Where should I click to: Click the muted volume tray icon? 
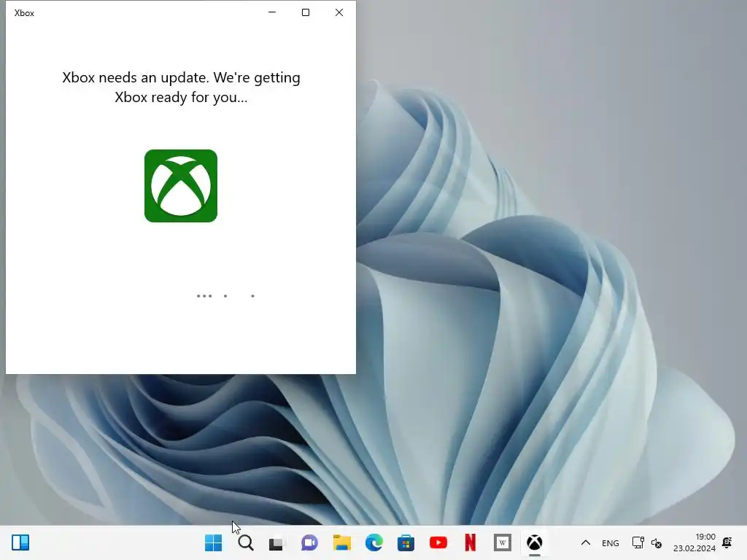657,543
